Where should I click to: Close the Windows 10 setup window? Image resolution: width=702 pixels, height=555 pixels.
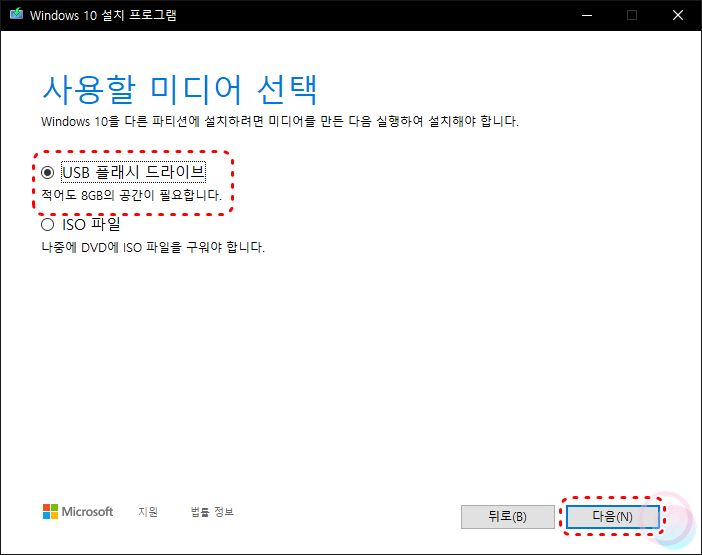tap(678, 15)
